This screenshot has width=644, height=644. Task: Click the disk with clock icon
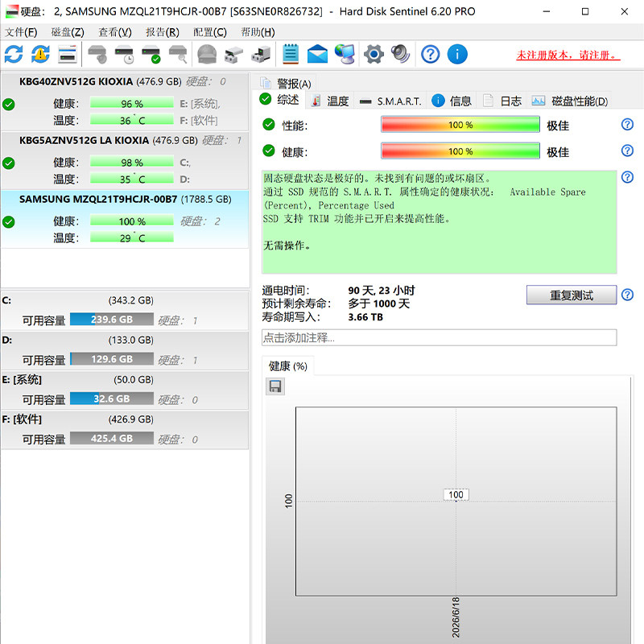coord(124,54)
